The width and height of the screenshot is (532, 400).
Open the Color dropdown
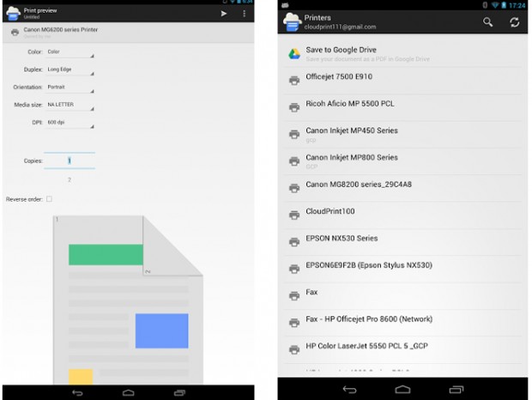coord(70,52)
